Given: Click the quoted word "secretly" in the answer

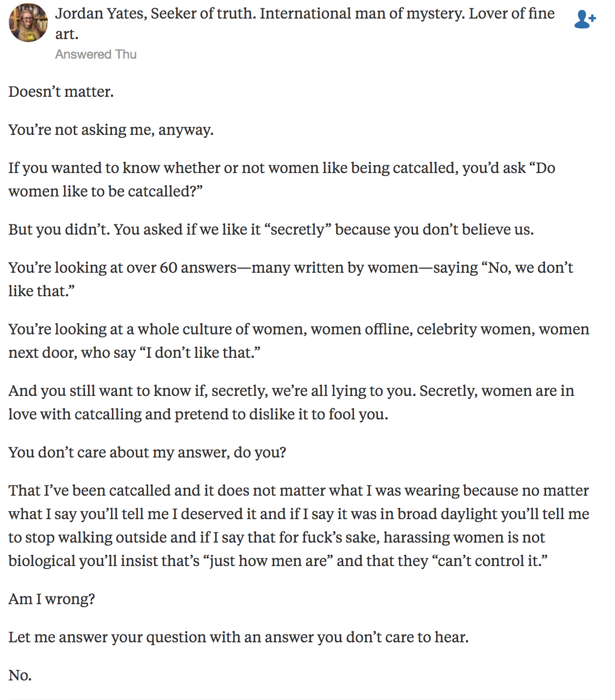Looking at the screenshot, I should 298,230.
